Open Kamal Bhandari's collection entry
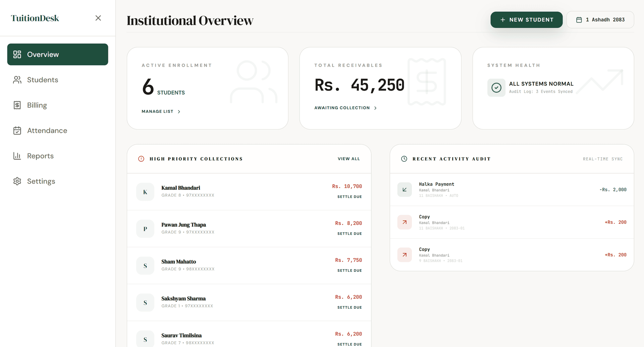Viewport: 644px width, 347px height. coord(249,192)
